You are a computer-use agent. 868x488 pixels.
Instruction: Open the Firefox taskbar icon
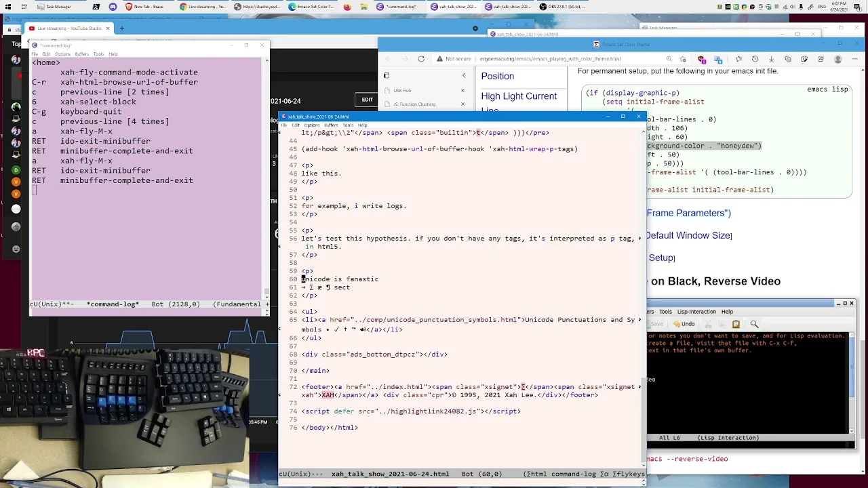347,7
